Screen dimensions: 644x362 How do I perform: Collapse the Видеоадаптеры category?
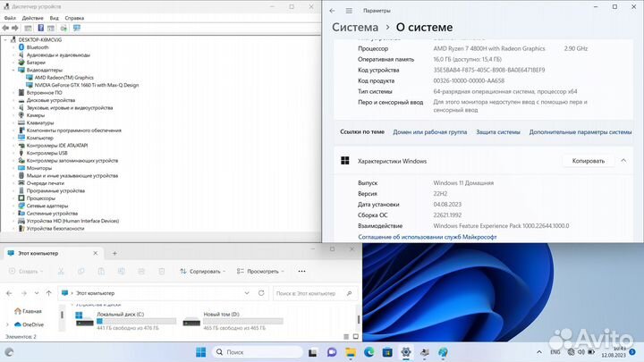tap(13, 71)
